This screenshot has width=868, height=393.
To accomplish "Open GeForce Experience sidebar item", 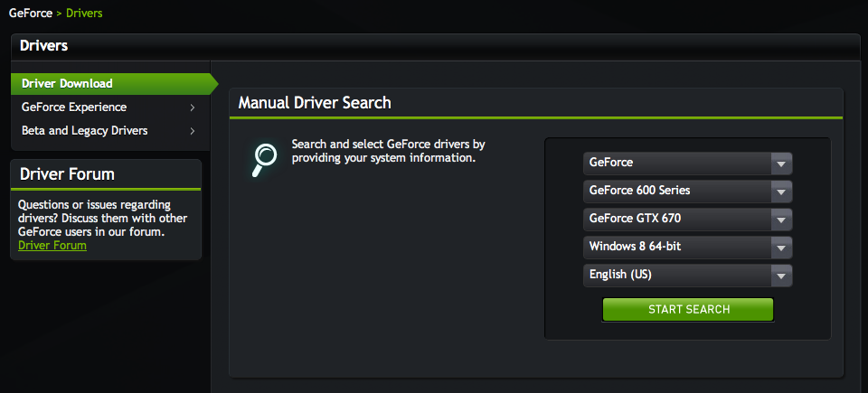I will (109, 108).
